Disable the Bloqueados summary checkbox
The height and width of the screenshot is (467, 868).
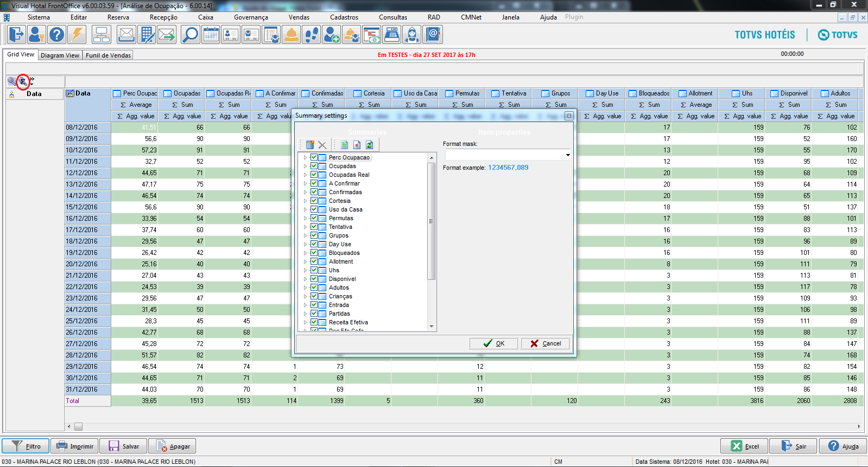(314, 253)
